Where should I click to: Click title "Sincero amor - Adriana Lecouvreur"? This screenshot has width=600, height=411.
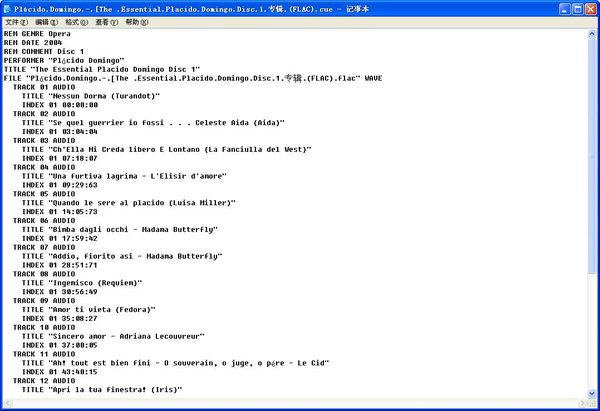tap(113, 336)
